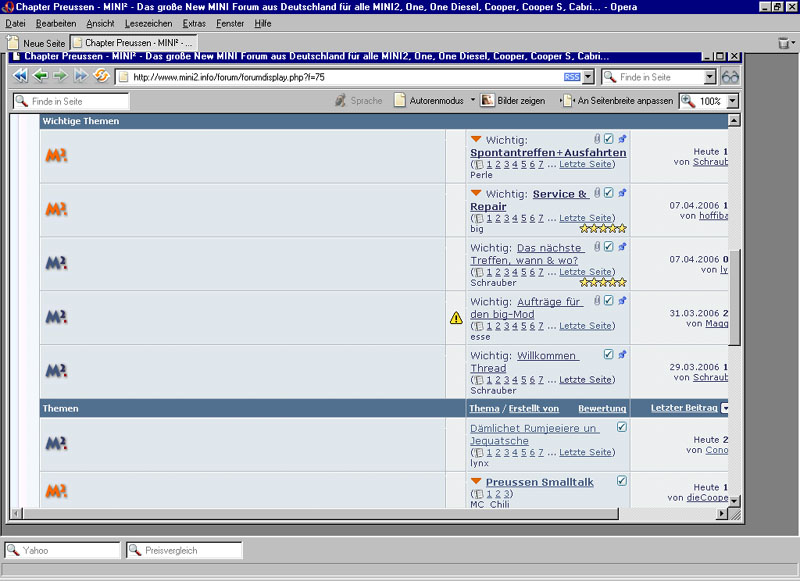The width and height of the screenshot is (800, 581).
Task: Toggle the checkbox on Service & Repair thread
Action: [608, 193]
